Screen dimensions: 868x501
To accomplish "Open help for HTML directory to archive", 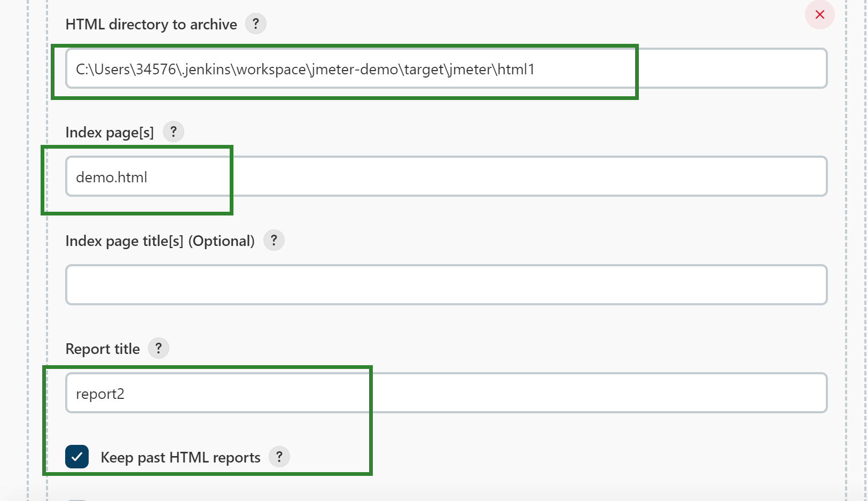I will [x=256, y=24].
